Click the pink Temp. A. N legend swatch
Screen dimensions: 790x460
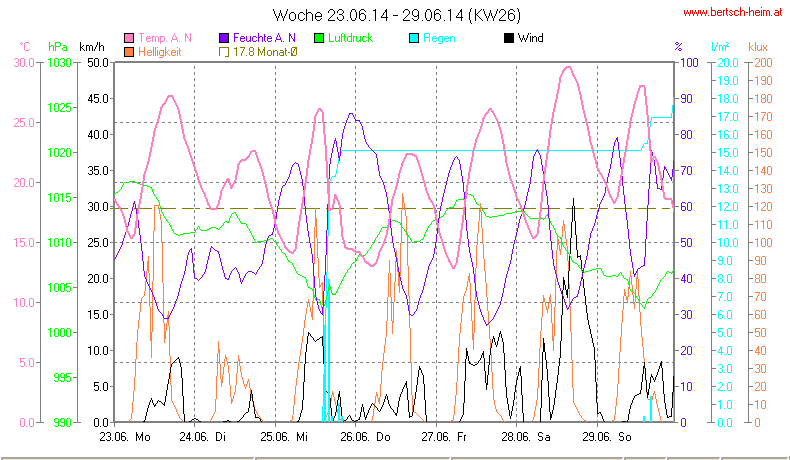[x=128, y=38]
